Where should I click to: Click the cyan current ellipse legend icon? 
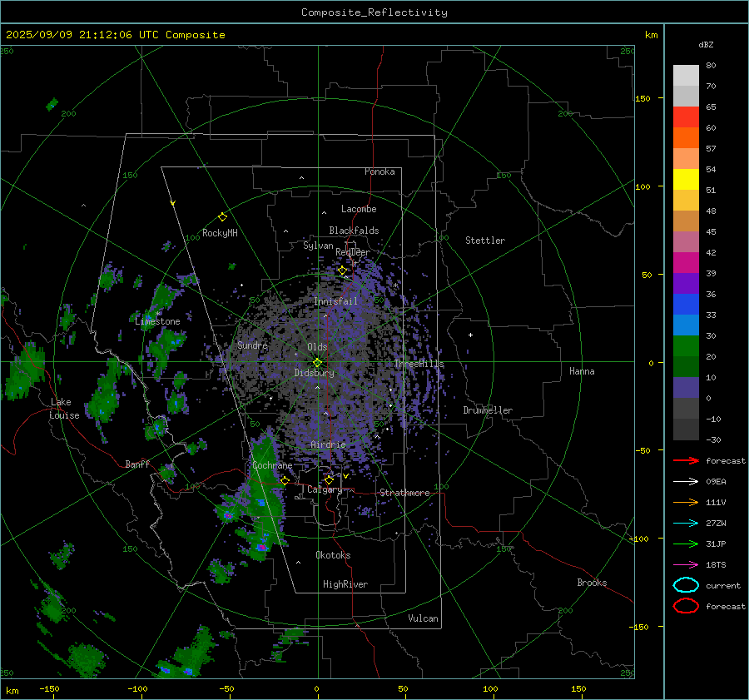(686, 585)
